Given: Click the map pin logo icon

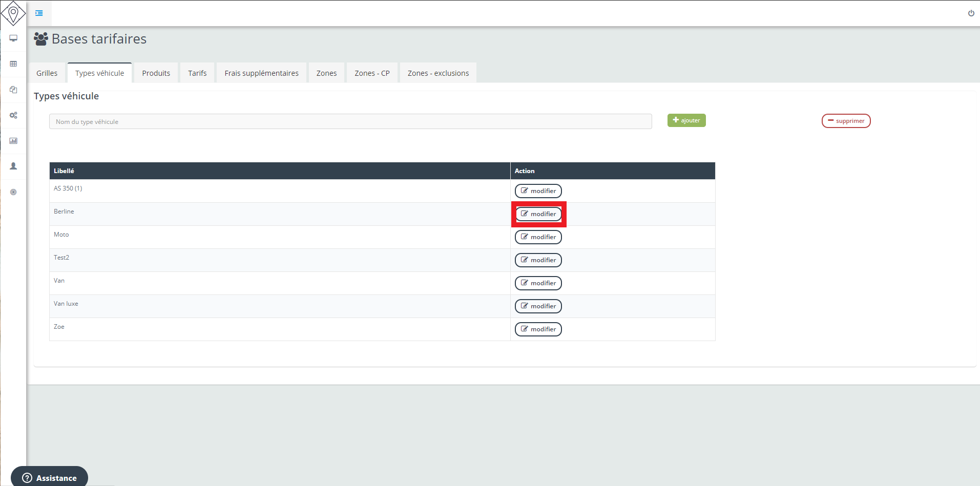Looking at the screenshot, I should [x=13, y=13].
